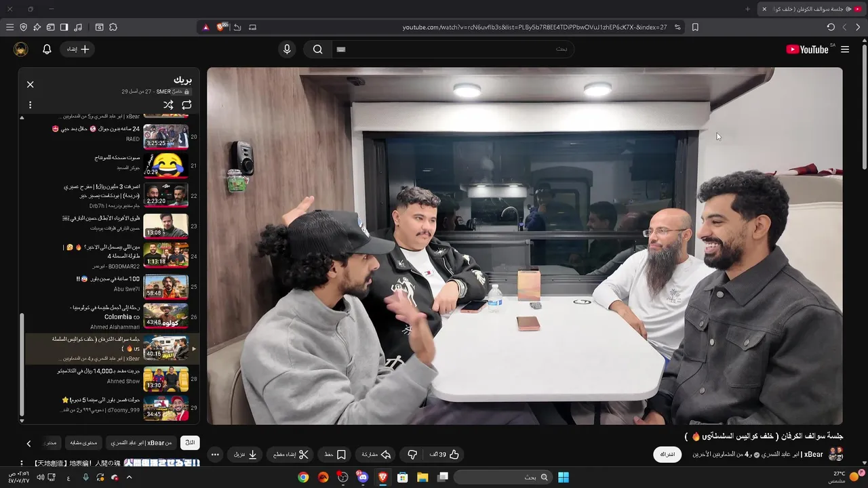The image size is (868, 488).
Task: Subscribe to the channel (اشتراك)
Action: click(x=668, y=455)
